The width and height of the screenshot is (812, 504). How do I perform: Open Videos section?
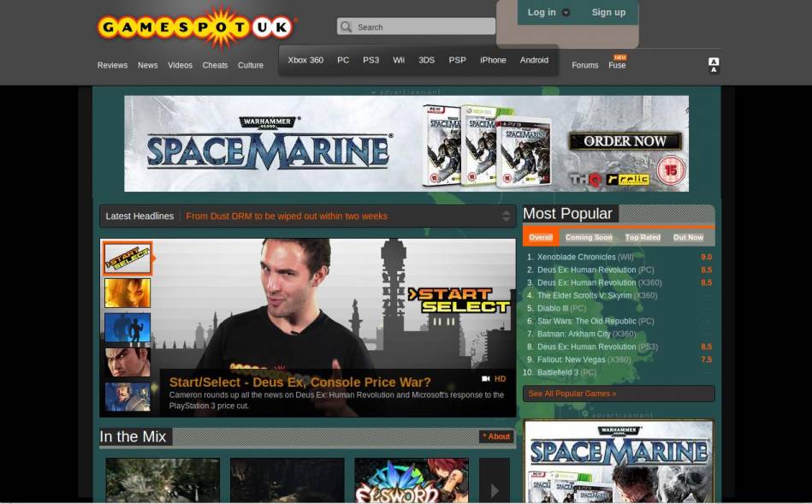[x=181, y=65]
